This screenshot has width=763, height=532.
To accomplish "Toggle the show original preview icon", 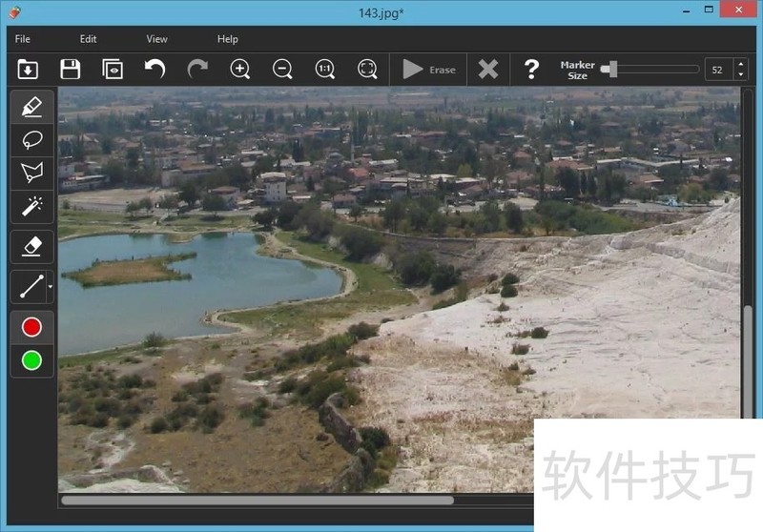I will (113, 69).
